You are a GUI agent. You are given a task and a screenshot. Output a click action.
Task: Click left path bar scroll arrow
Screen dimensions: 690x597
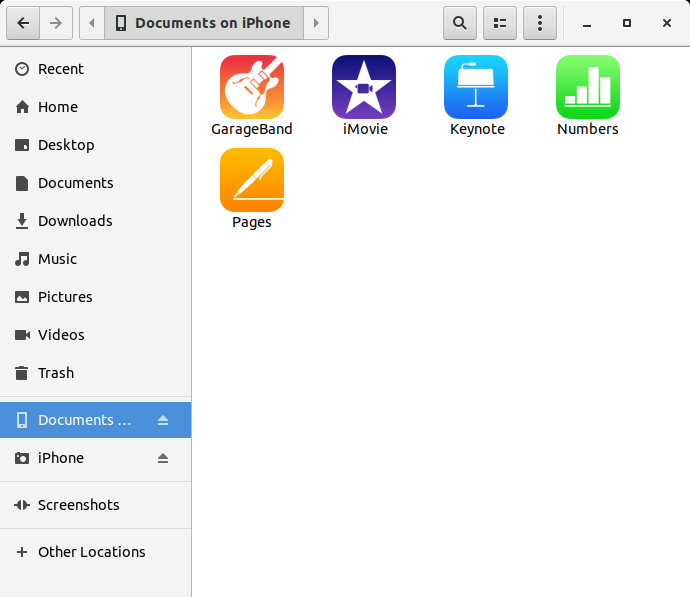tap(91, 23)
